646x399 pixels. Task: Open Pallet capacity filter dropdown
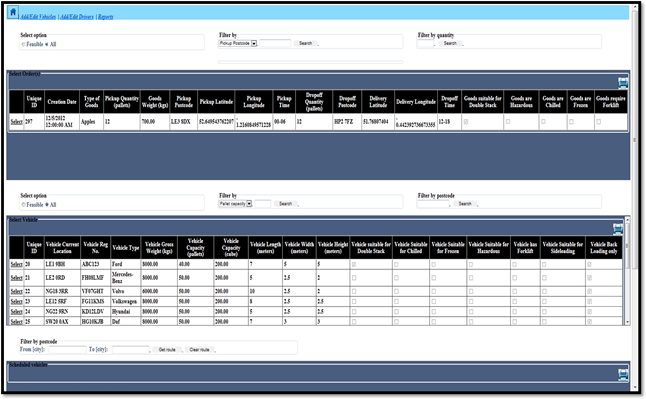(235, 204)
